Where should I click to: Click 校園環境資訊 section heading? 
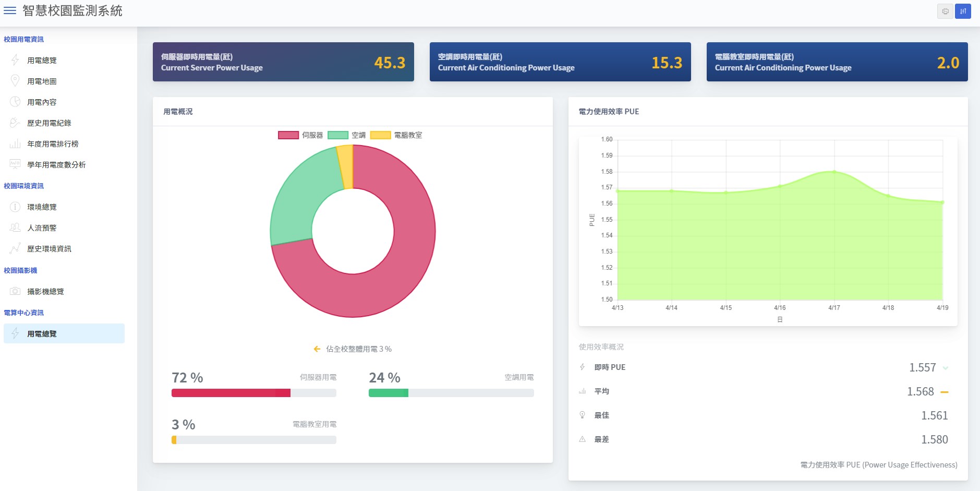23,186
